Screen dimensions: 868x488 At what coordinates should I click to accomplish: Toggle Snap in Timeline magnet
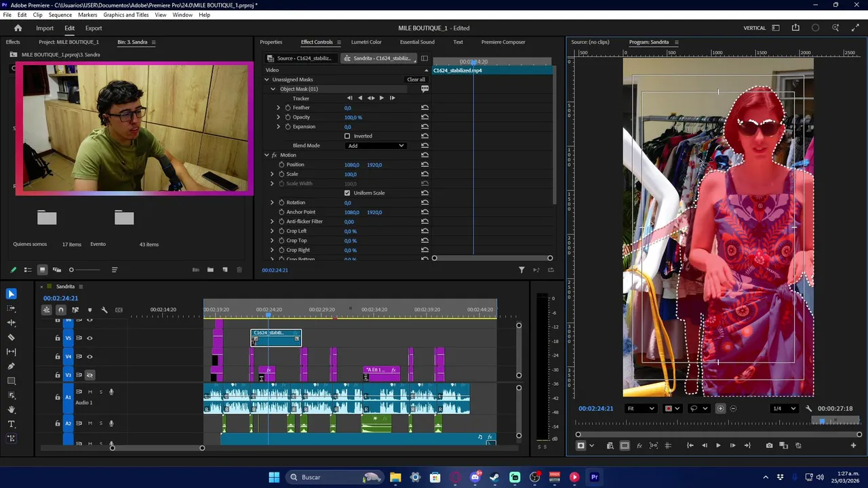coord(60,310)
